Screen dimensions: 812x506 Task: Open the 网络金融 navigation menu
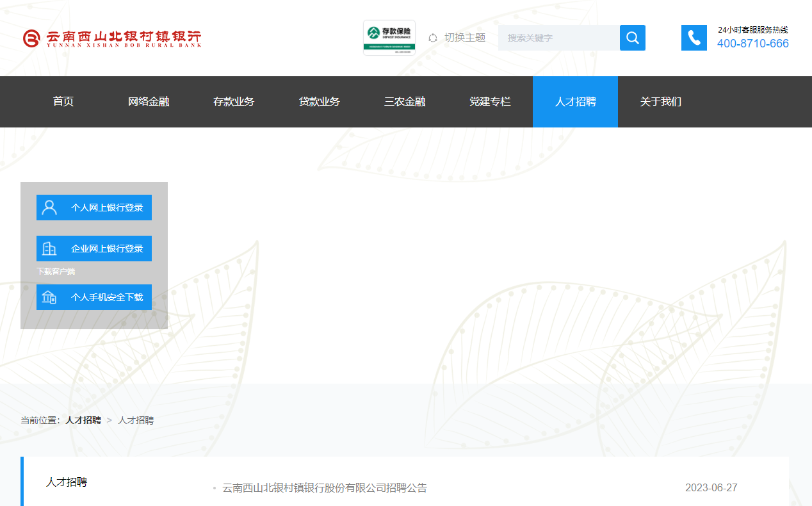[149, 102]
